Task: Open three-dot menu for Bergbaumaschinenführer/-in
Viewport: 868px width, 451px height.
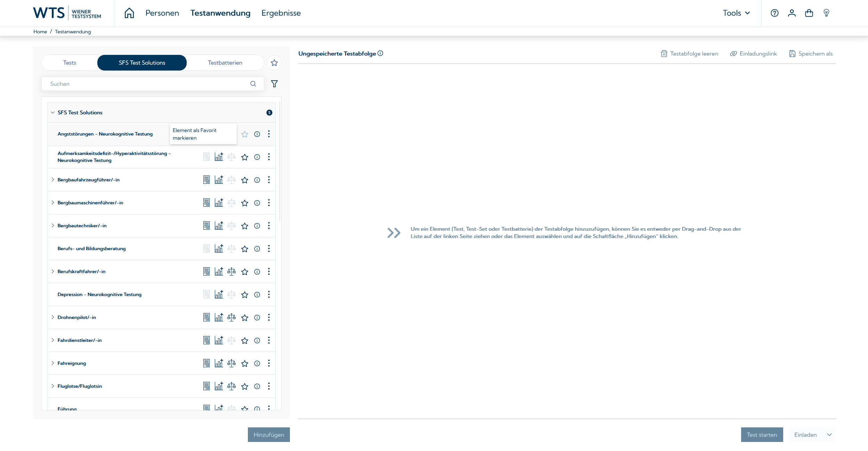Action: [269, 203]
